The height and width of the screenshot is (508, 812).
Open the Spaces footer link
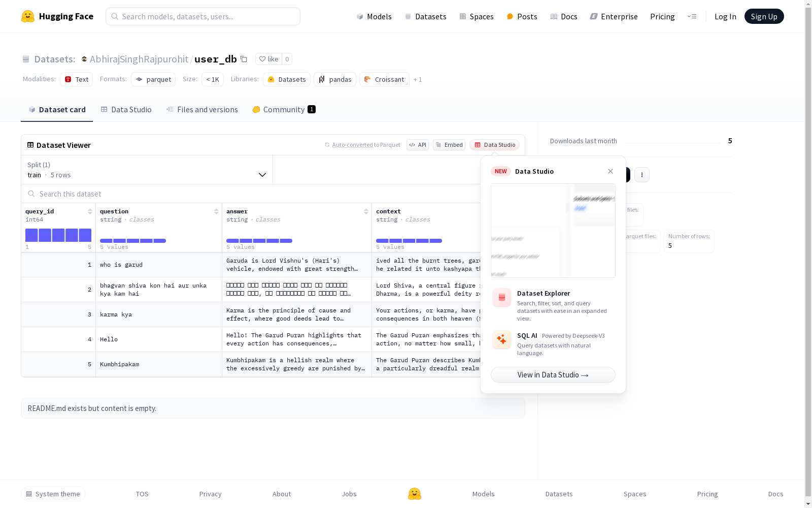tap(635, 494)
